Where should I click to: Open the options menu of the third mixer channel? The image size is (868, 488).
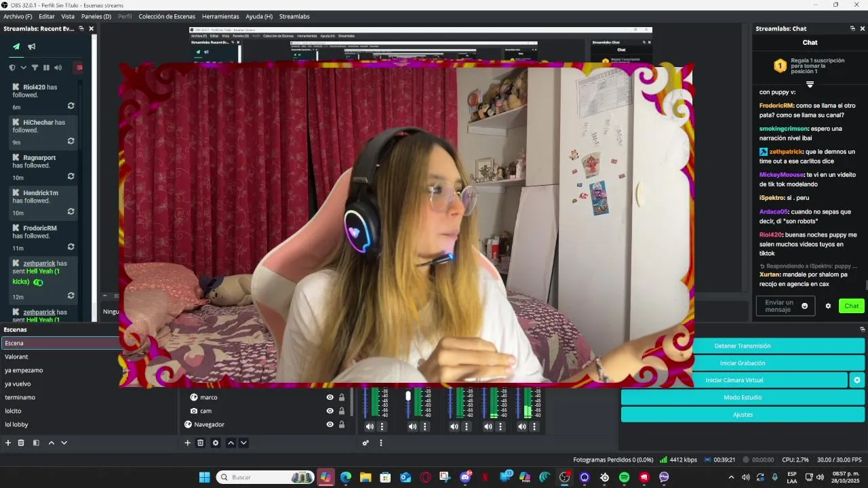[x=467, y=426]
